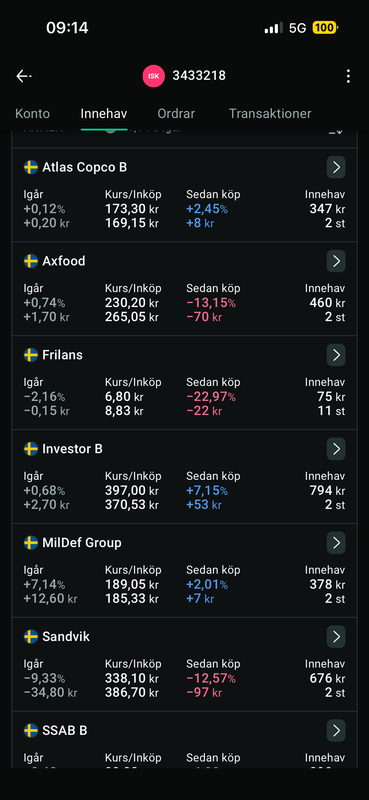Open SSAB B chevron button
Image resolution: width=369 pixels, height=800 pixels.
tap(336, 731)
